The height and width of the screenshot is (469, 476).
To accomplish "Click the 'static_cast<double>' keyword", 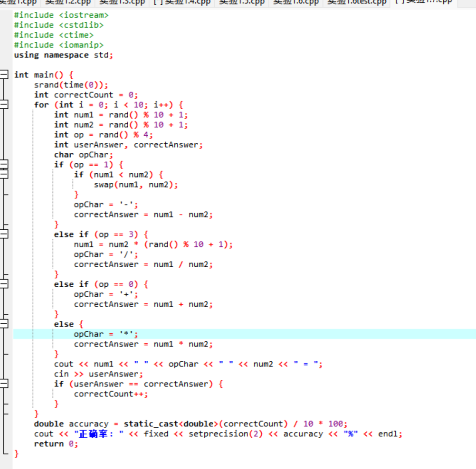I will pyautogui.click(x=171, y=424).
